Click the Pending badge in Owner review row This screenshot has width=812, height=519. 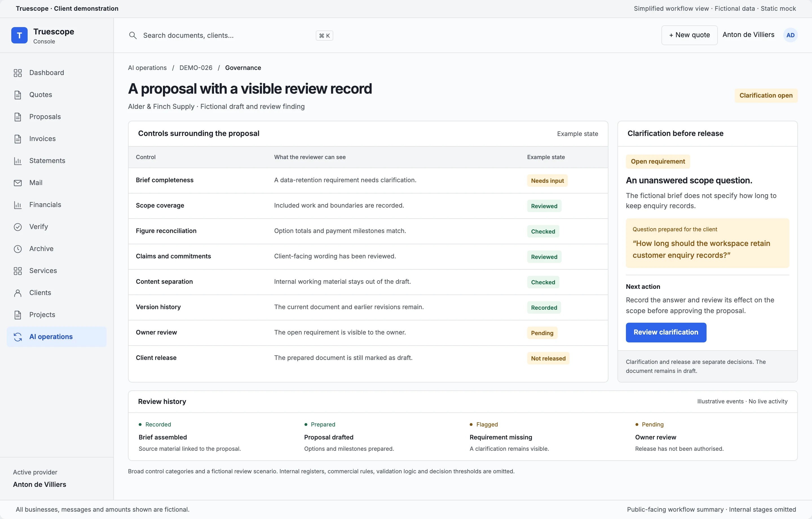coord(542,333)
